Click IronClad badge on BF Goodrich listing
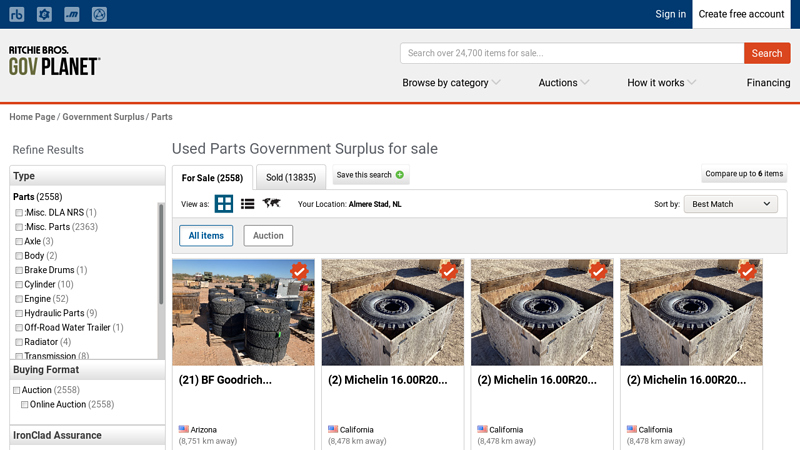 [299, 271]
